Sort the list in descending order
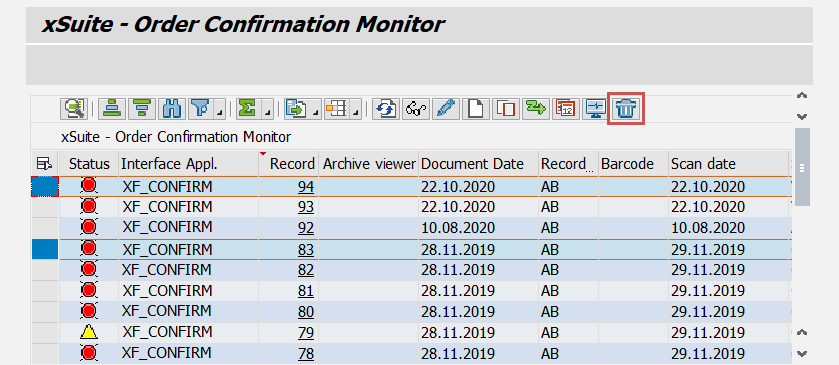The image size is (839, 365). tap(142, 109)
